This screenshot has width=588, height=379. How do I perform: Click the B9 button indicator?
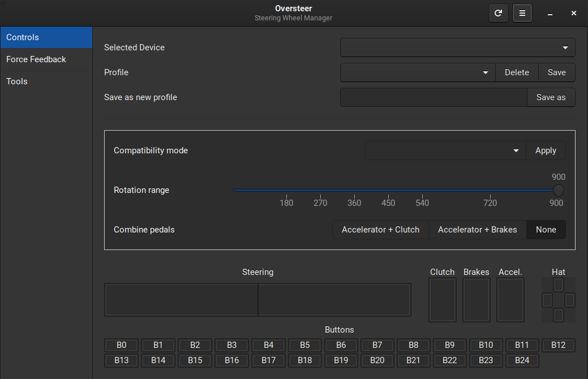(x=449, y=345)
